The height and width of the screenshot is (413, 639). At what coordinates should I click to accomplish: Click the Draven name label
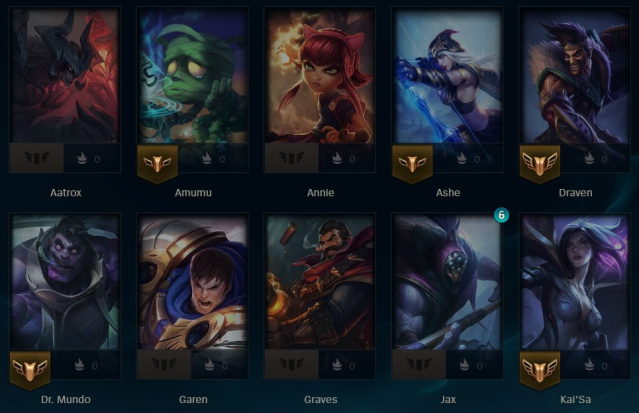pyautogui.click(x=575, y=192)
